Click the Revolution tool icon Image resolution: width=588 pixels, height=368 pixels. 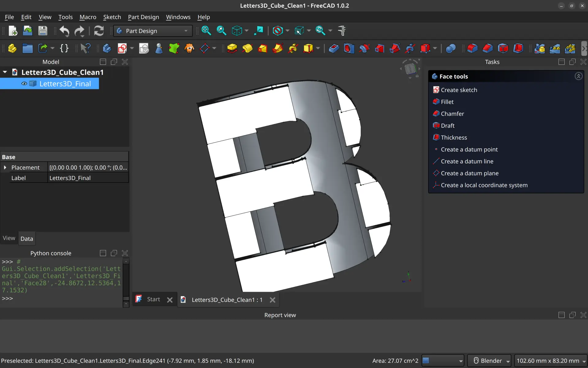[x=247, y=48]
